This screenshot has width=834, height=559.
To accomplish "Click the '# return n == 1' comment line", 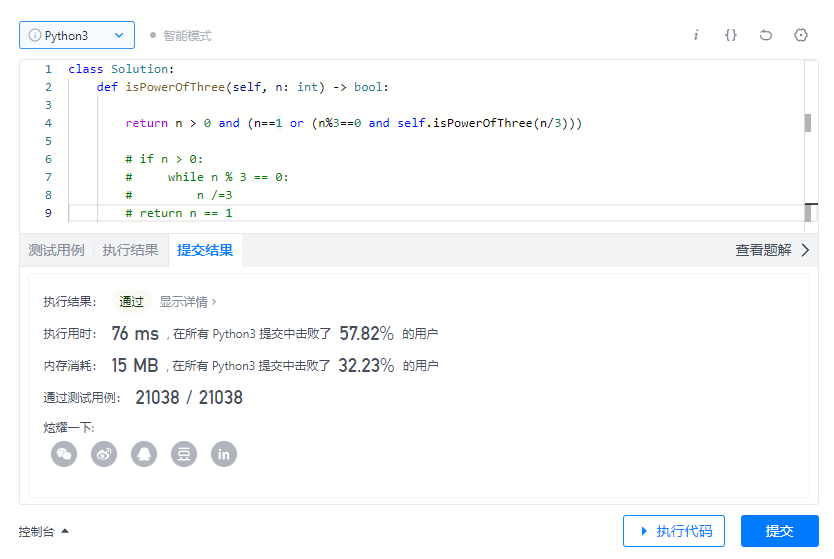I will (179, 213).
